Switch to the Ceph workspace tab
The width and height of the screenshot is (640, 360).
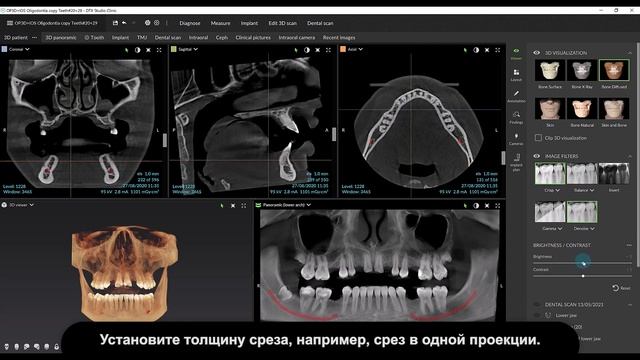point(222,38)
